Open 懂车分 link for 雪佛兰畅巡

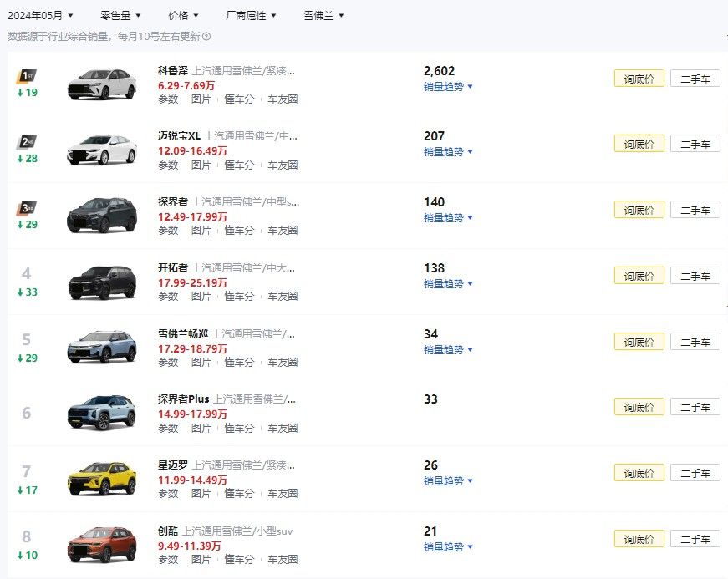click(x=239, y=363)
